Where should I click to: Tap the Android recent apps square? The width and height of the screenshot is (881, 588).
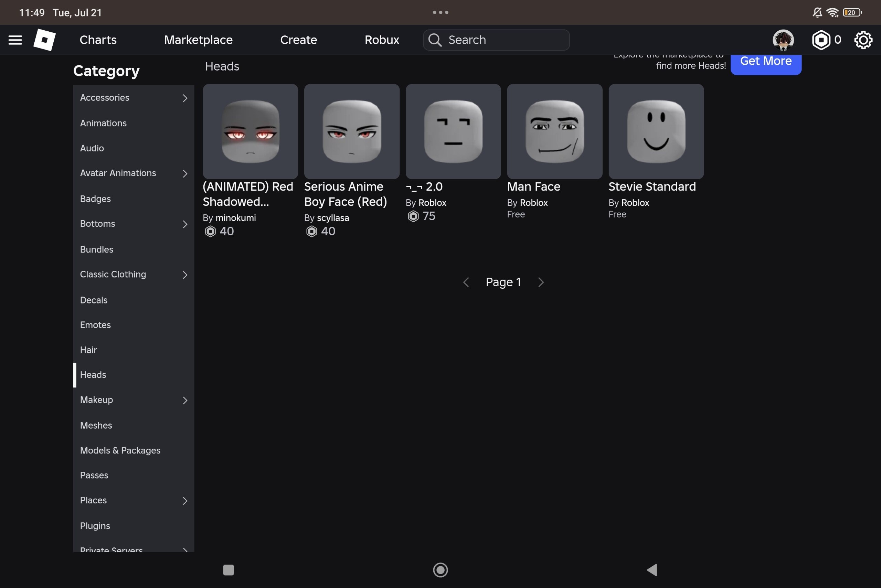pyautogui.click(x=229, y=570)
